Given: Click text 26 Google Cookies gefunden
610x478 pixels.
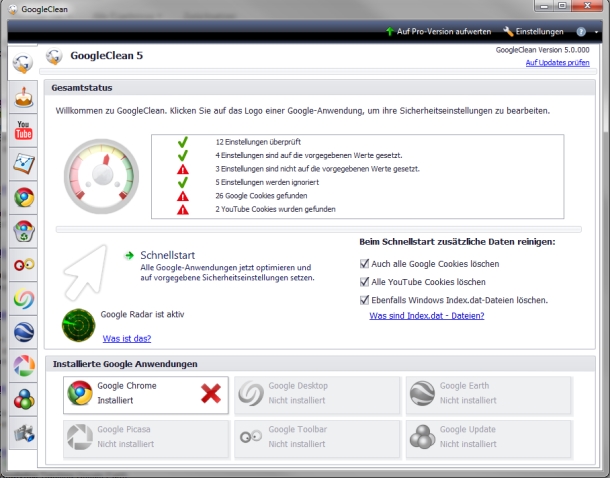Looking at the screenshot, I should tap(261, 196).
